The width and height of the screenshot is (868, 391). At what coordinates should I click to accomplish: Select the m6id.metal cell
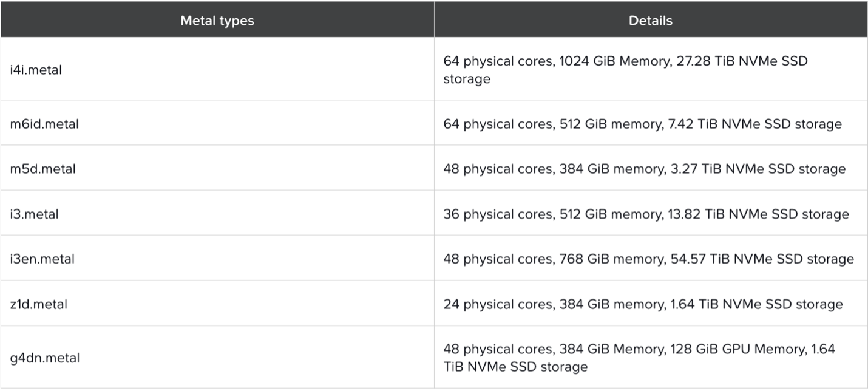pyautogui.click(x=44, y=124)
